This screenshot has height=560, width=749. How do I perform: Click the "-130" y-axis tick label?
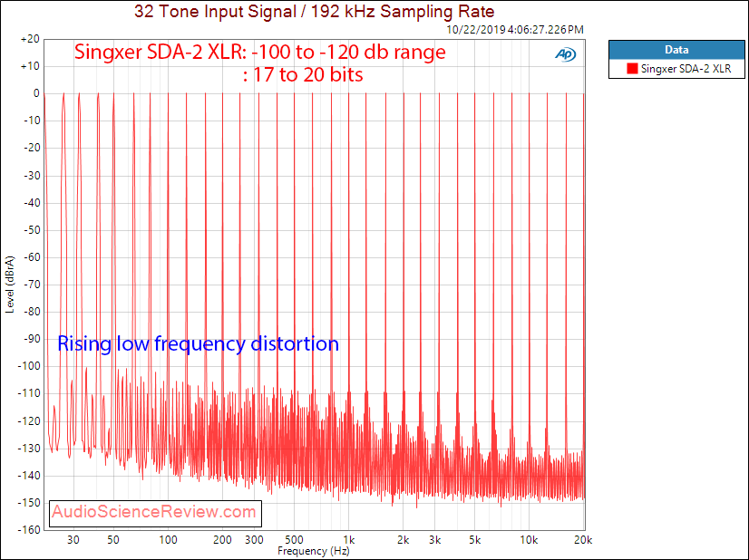[29, 449]
